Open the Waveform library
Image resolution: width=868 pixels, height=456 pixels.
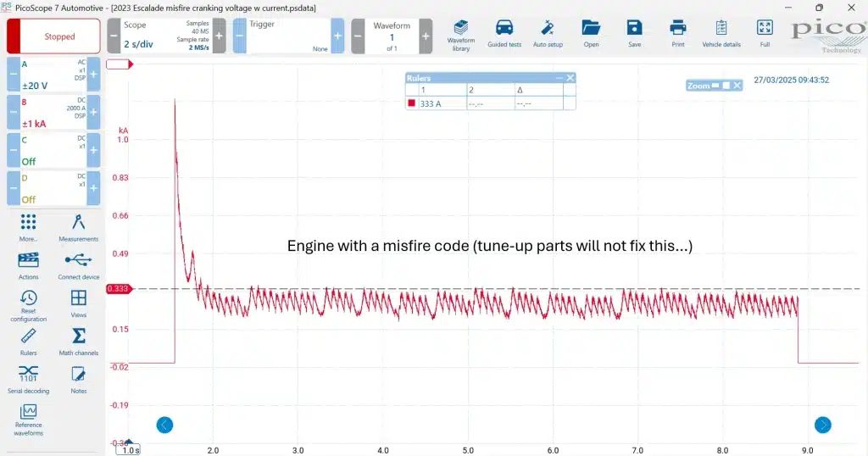coord(460,36)
